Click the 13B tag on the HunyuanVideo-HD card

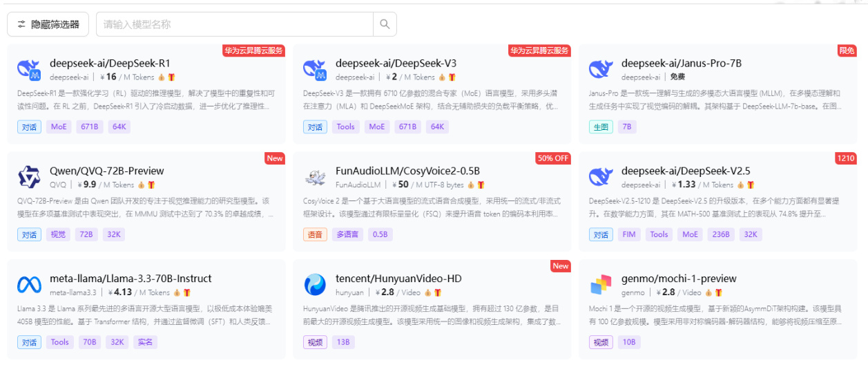tap(343, 342)
